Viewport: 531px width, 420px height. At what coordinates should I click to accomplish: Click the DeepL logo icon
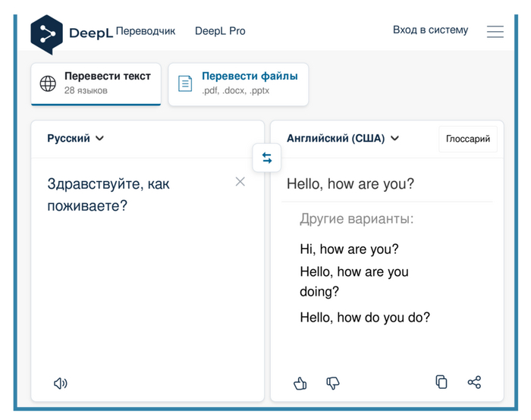[47, 34]
